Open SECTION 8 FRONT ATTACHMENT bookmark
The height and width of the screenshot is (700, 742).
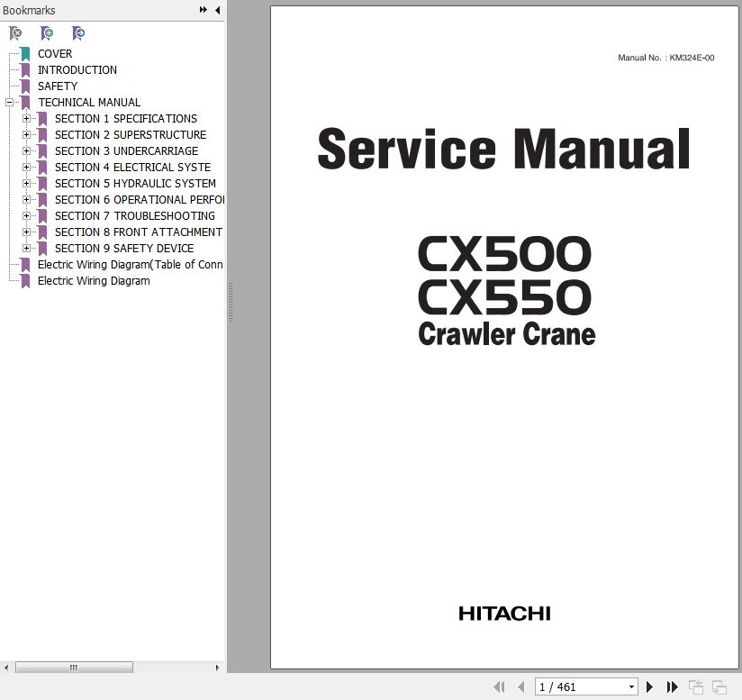(x=138, y=232)
